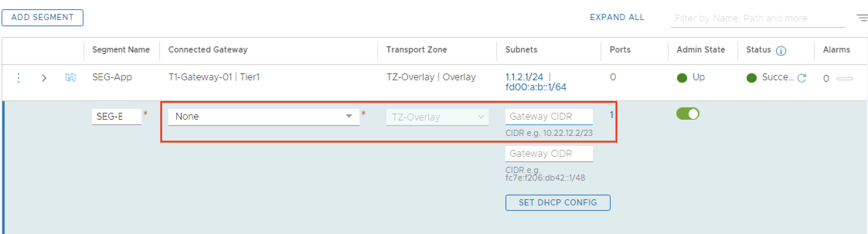
Task: Refresh the SEG-App status
Action: 802,78
